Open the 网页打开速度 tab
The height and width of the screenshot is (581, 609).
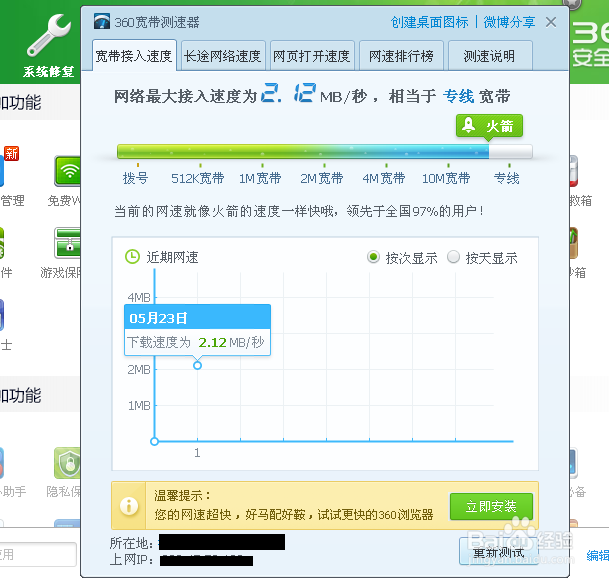coord(312,56)
